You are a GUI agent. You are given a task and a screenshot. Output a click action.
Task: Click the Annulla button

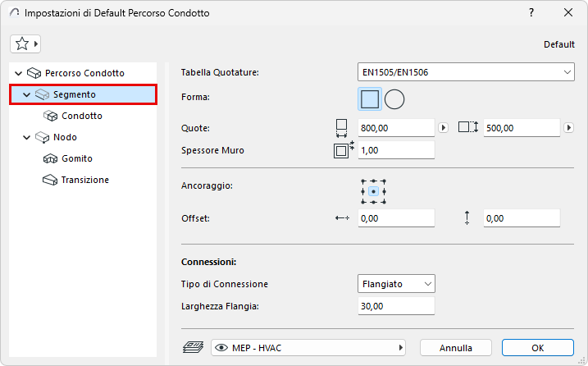[x=456, y=348]
